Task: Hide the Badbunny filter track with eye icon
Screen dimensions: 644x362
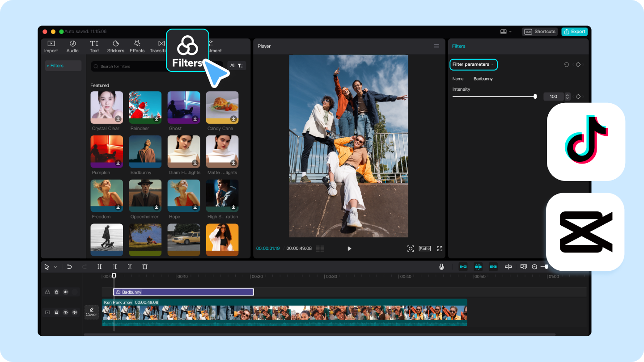Action: coord(66,292)
